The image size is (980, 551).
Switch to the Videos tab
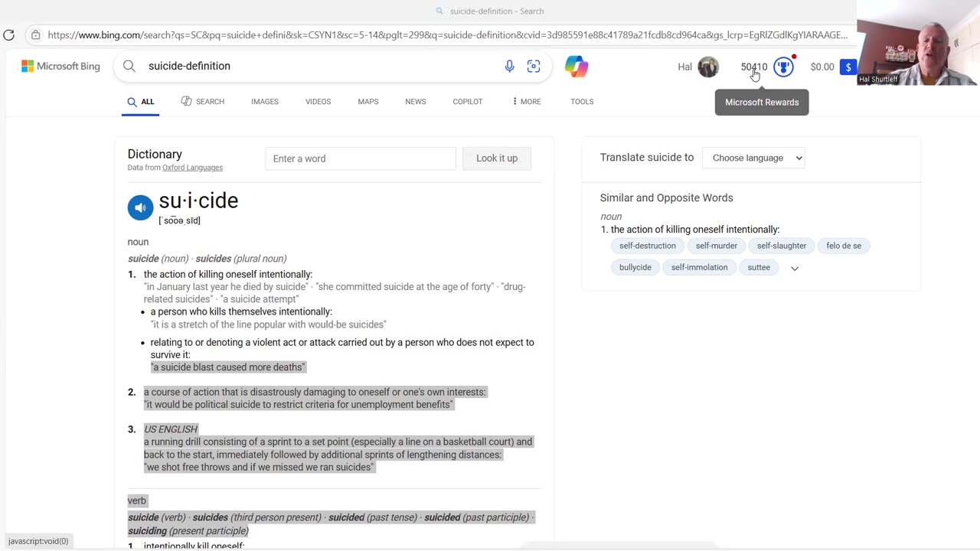(318, 102)
